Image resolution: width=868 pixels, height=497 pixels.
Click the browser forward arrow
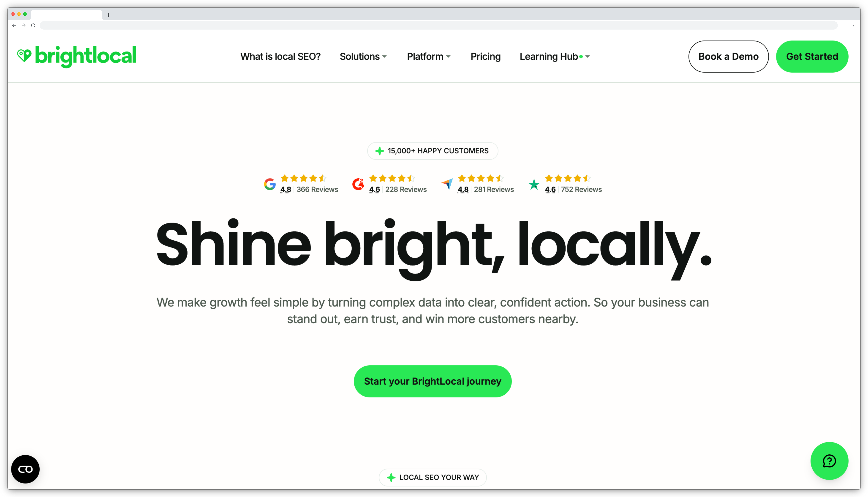click(24, 25)
